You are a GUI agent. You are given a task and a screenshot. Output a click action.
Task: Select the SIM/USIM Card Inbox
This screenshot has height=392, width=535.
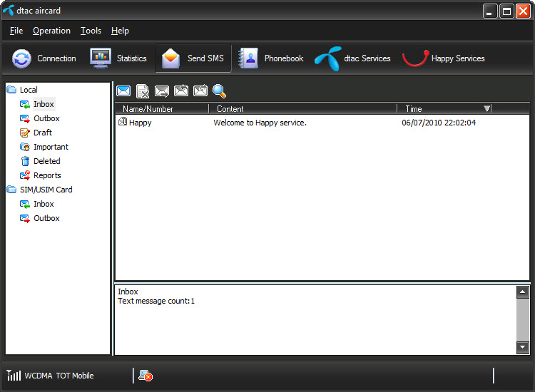click(x=37, y=204)
